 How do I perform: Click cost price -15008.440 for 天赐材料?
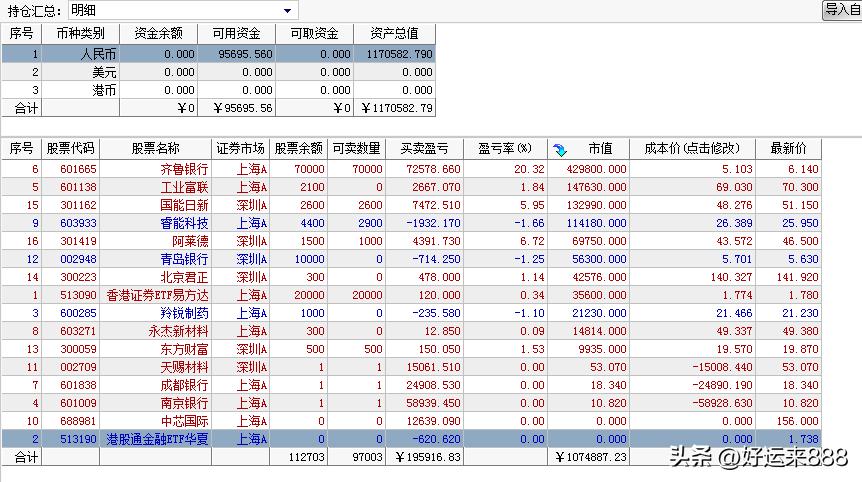pyautogui.click(x=722, y=367)
